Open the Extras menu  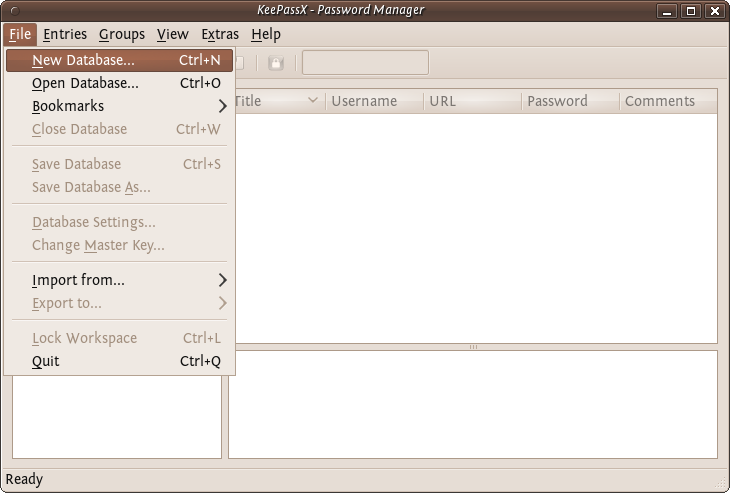[x=219, y=34]
